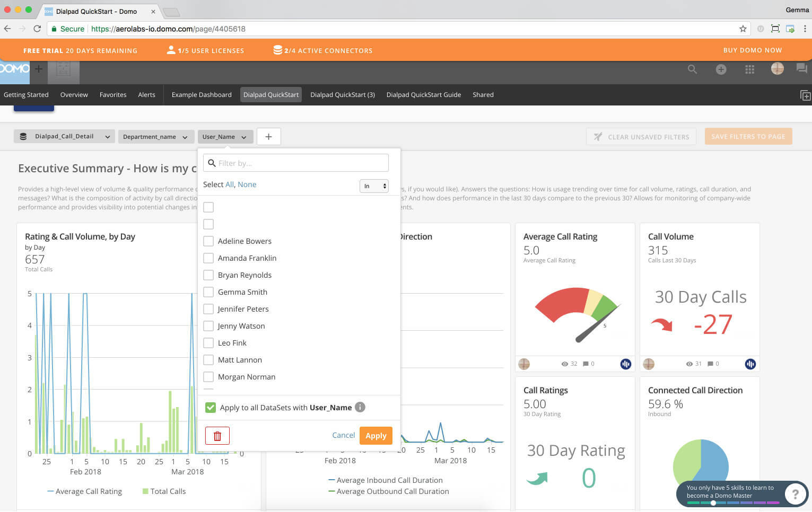
Task: Click comment icon on Average Call Rating card
Action: [x=586, y=364]
